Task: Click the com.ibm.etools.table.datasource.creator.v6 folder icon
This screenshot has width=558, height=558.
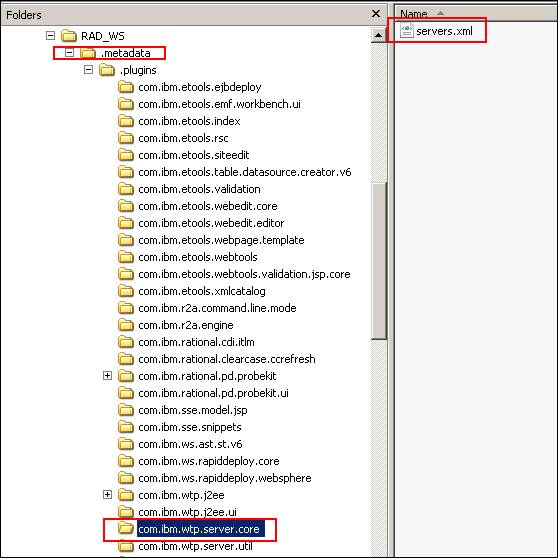Action: (126, 172)
